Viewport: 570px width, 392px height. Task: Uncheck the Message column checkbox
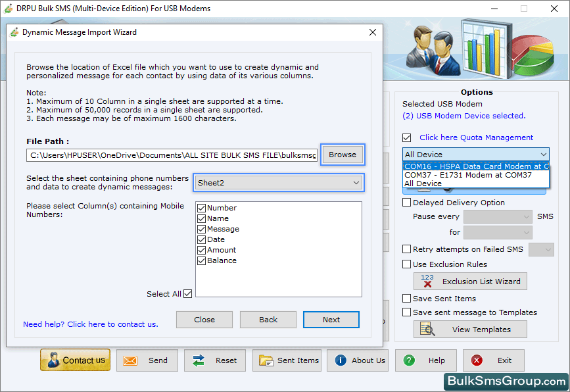201,229
